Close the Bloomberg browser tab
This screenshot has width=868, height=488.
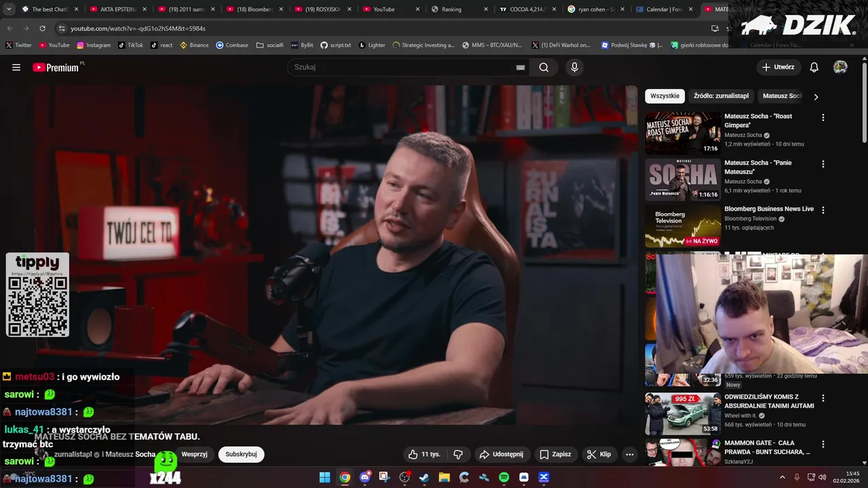[x=281, y=9]
